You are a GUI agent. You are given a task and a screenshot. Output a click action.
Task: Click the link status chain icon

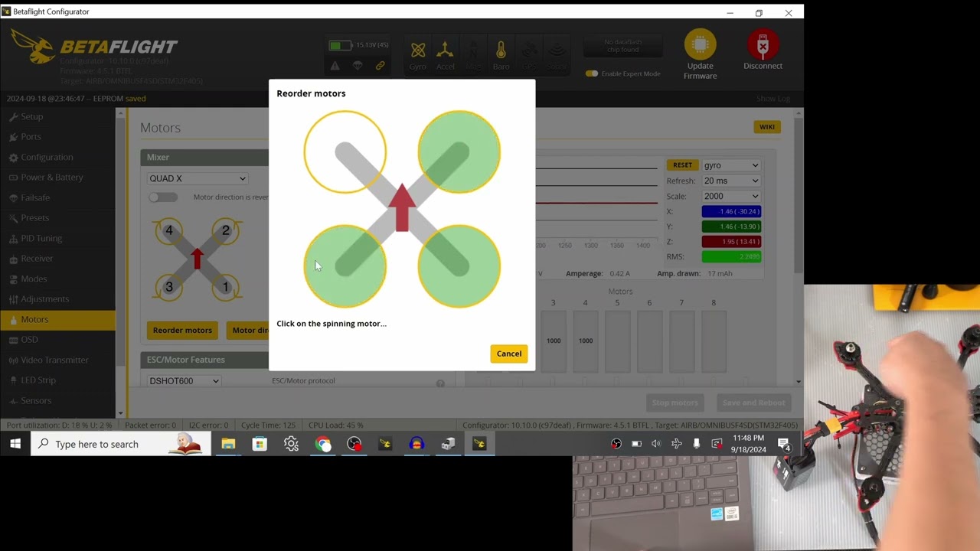380,66
